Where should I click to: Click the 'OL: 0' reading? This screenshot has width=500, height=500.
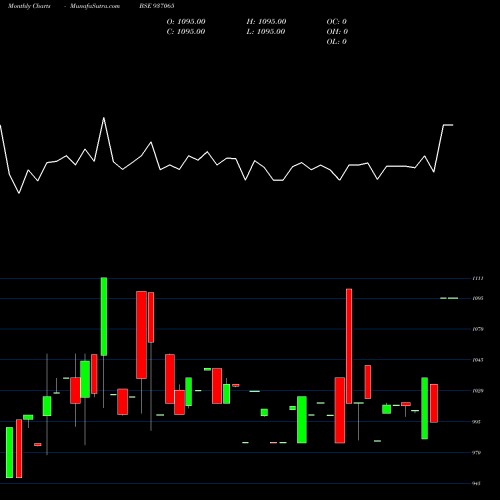pyautogui.click(x=337, y=42)
